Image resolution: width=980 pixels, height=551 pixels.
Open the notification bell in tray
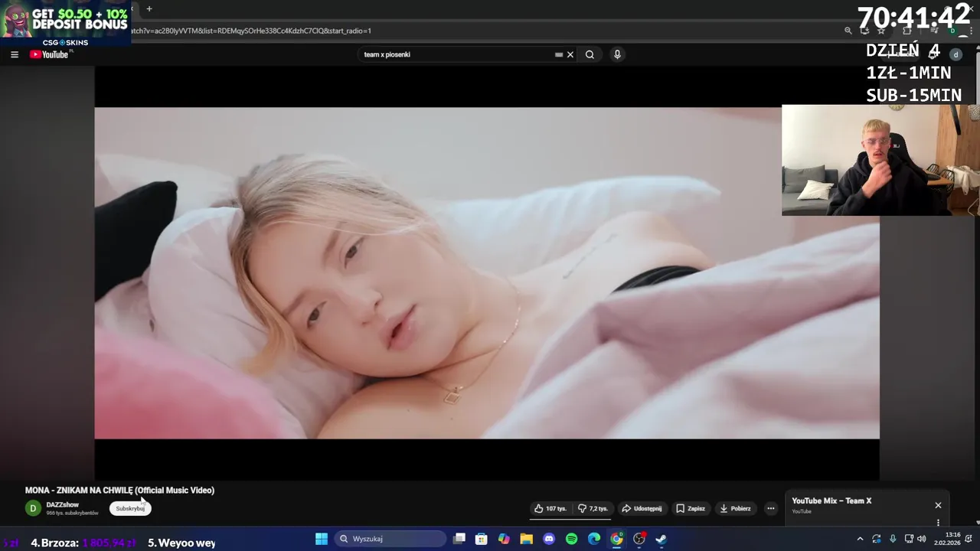(x=969, y=539)
